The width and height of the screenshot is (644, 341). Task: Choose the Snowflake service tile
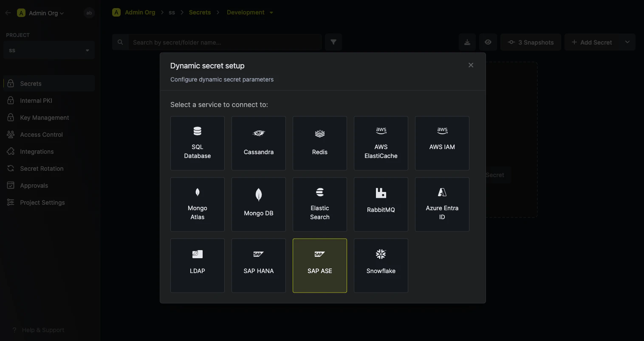(381, 266)
